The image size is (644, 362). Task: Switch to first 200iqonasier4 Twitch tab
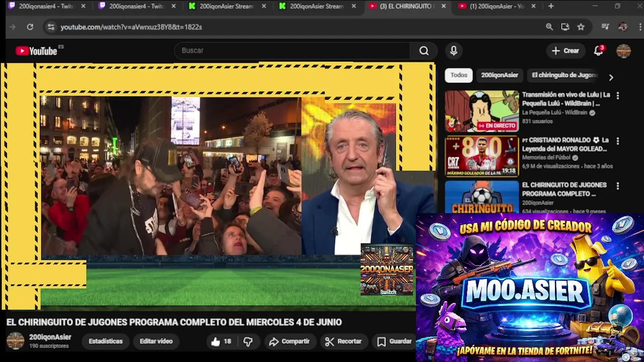coord(46,6)
